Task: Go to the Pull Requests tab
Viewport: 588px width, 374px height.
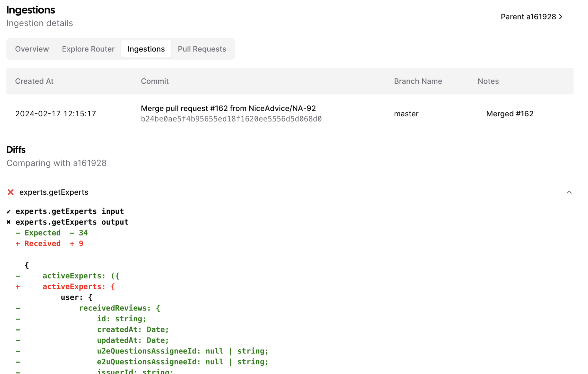Action: pyautogui.click(x=202, y=49)
